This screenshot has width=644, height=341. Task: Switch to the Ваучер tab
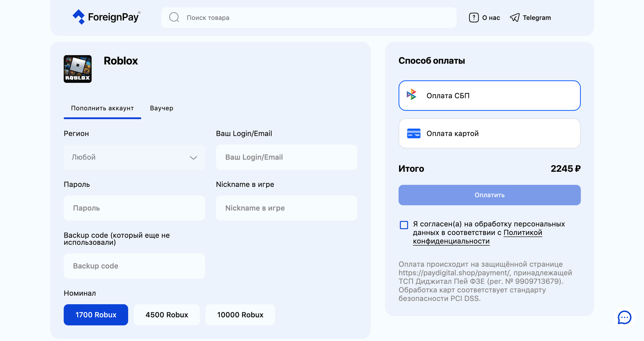pos(162,108)
